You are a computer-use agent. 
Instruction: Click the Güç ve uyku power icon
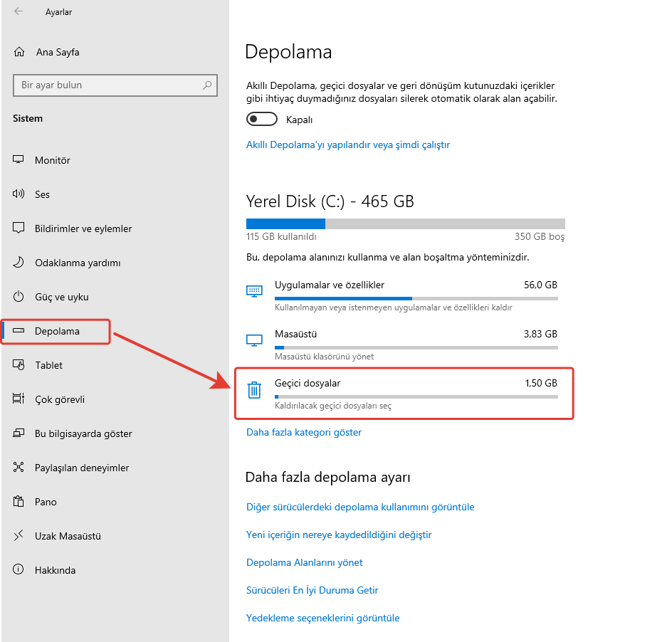point(19,297)
